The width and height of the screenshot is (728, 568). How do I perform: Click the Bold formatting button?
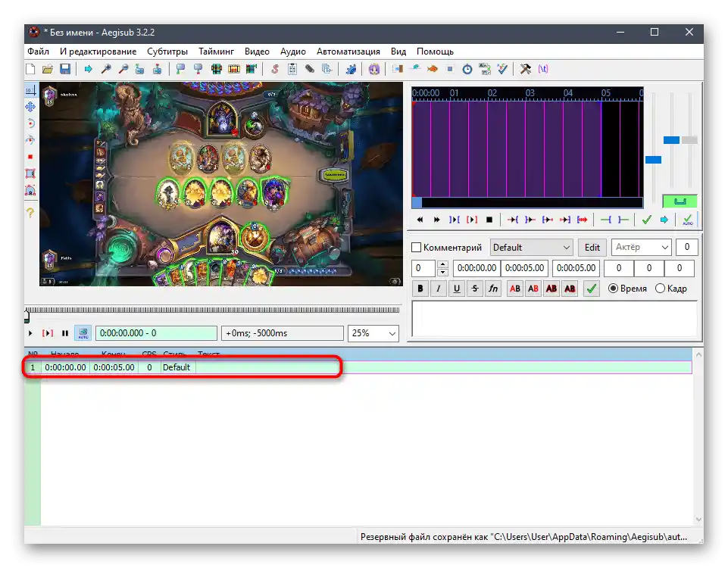pos(421,289)
